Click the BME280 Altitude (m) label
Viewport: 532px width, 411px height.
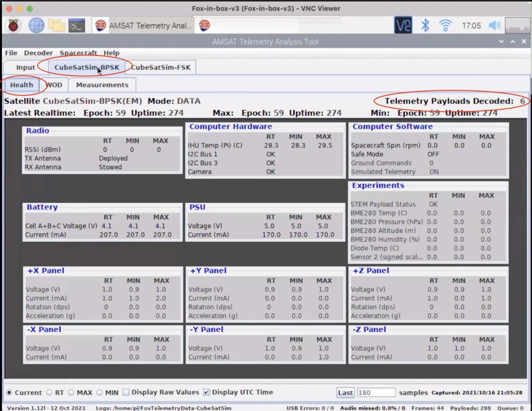[x=383, y=231]
